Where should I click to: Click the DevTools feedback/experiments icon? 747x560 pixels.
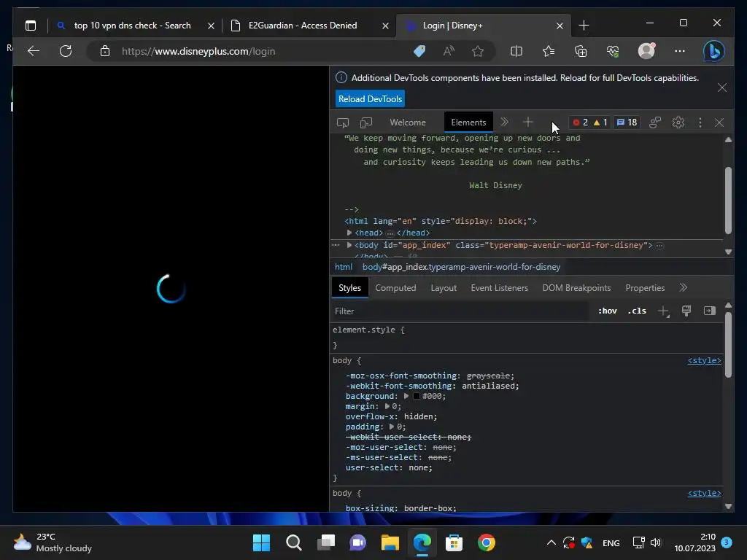655,122
